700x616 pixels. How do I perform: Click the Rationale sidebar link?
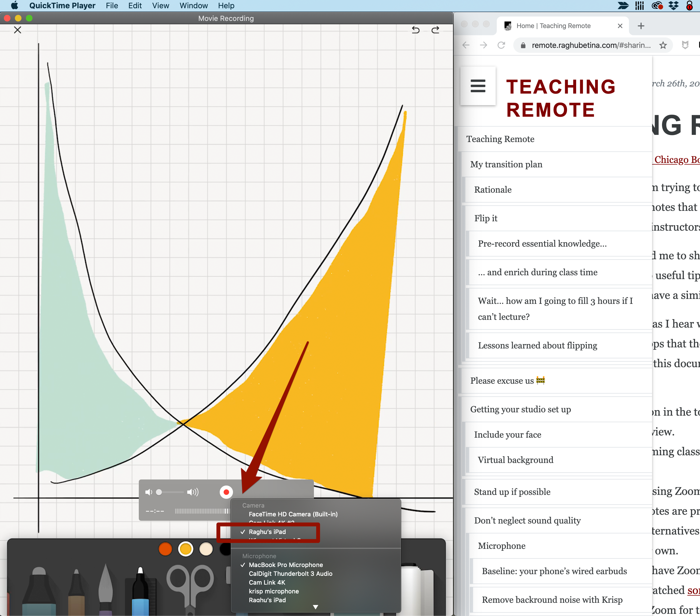click(x=492, y=190)
